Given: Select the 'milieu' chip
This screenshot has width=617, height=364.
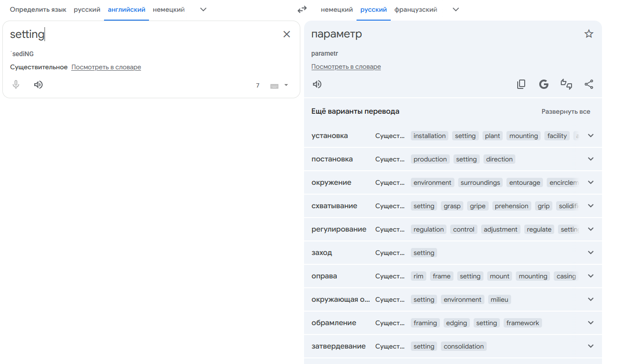Looking at the screenshot, I should point(499,299).
